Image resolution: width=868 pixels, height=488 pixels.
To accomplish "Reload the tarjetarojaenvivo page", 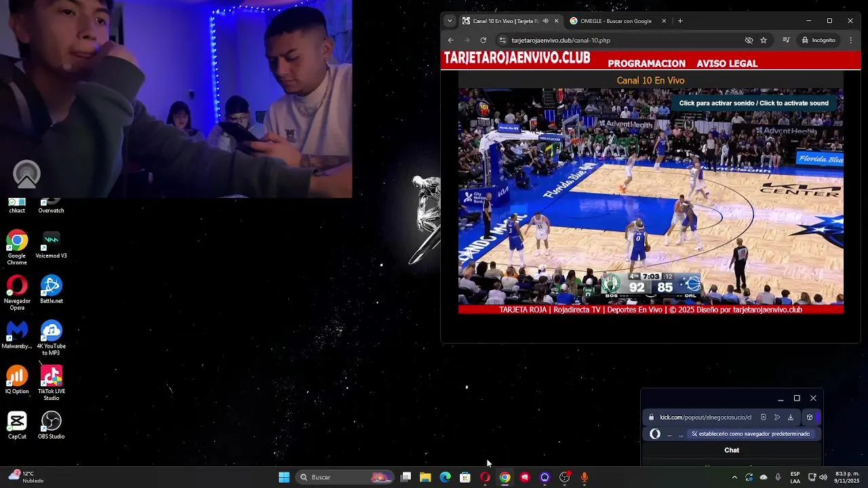I will coord(484,40).
